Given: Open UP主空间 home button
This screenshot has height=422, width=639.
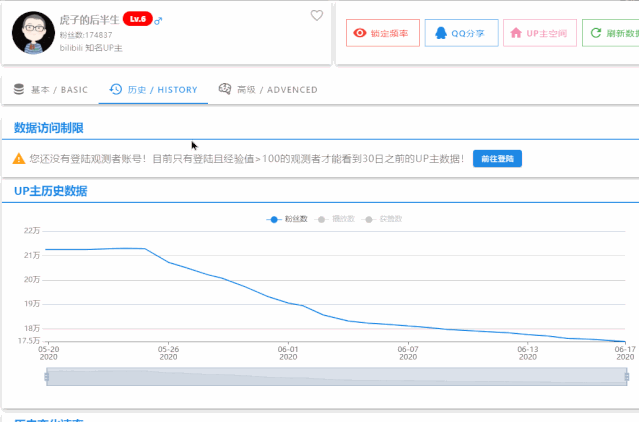Looking at the screenshot, I should click(539, 33).
